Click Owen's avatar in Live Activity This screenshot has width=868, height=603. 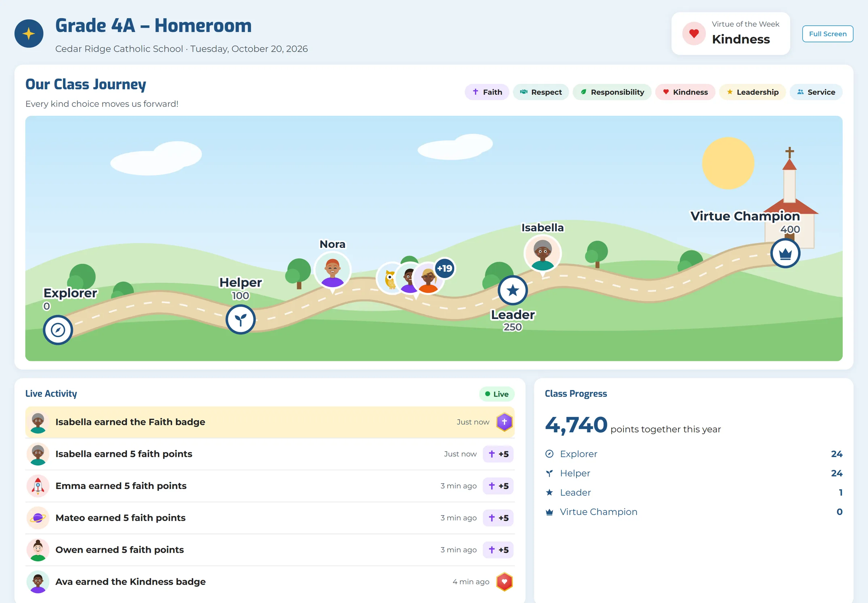click(38, 550)
